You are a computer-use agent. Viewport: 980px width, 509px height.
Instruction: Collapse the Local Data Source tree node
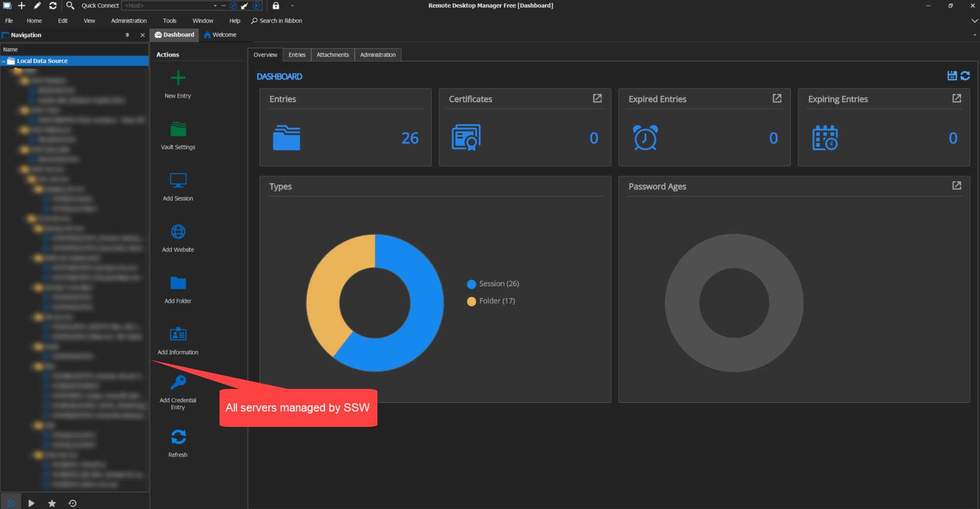coord(4,61)
